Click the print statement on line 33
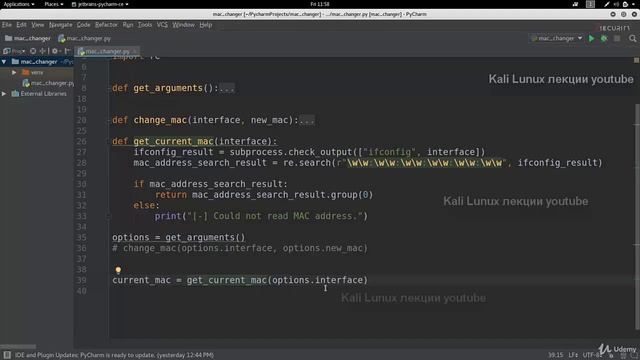The image size is (640, 360). point(261,216)
